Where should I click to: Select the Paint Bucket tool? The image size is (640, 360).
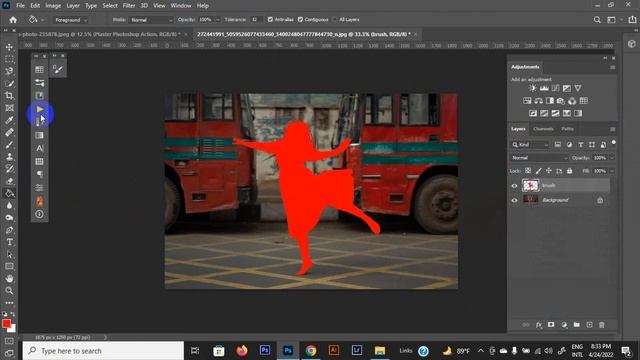[x=9, y=193]
